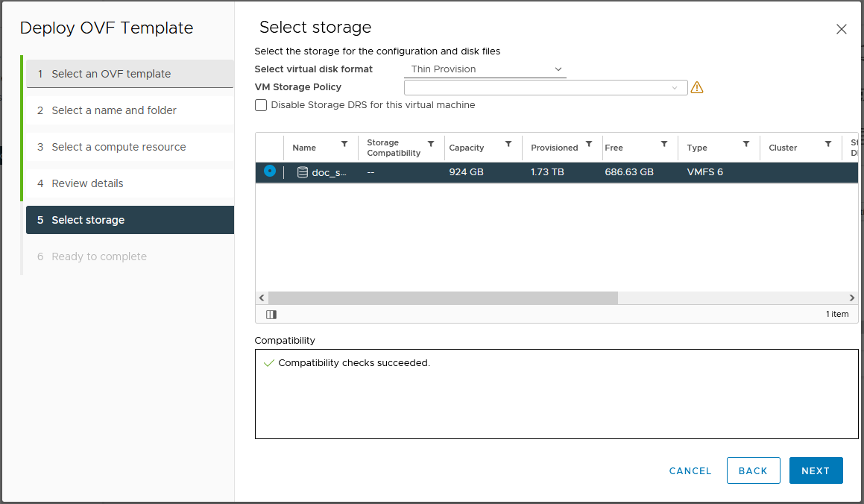
Task: Sort by the Type column header
Action: 697,148
